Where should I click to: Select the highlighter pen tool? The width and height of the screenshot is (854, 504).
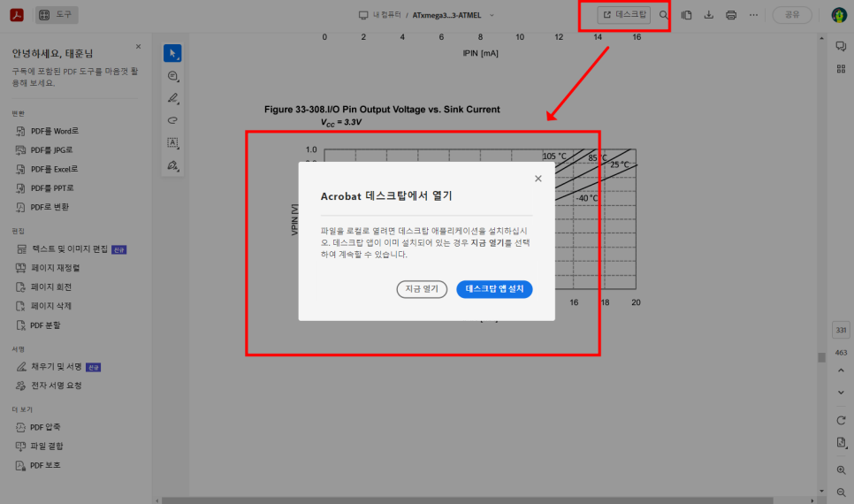click(172, 98)
